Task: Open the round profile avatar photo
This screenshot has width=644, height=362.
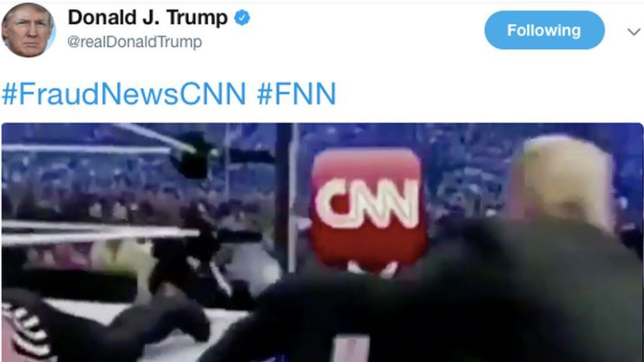Action: (x=29, y=29)
